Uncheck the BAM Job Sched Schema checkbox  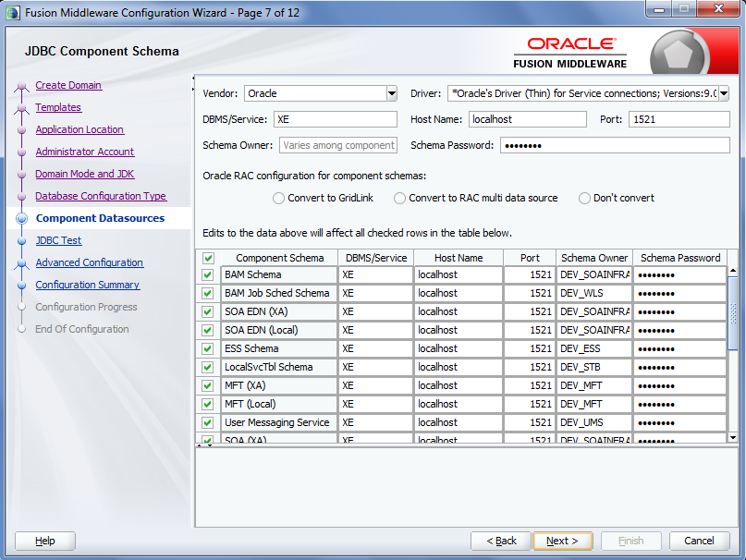click(x=207, y=293)
